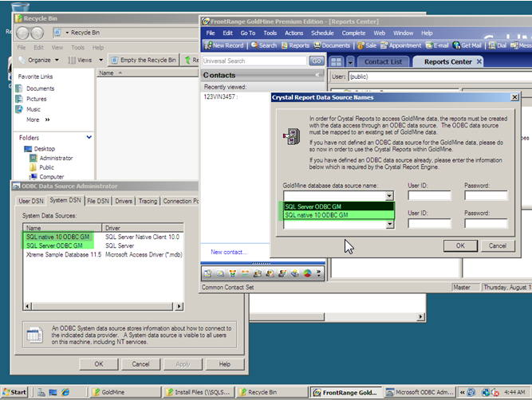Switch to the Drivers tab in ODBC Administrator
Image resolution: width=532 pixels, height=400 pixels.
[x=124, y=201]
